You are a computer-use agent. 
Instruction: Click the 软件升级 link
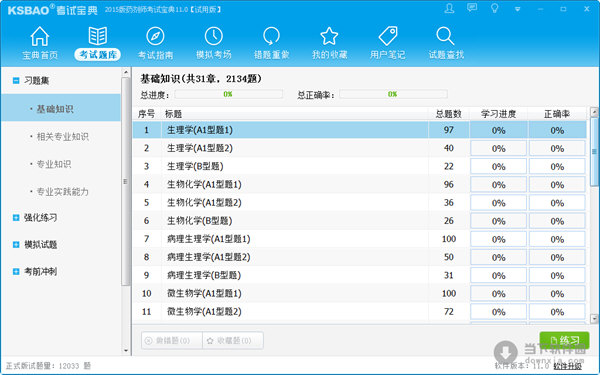[x=568, y=367]
